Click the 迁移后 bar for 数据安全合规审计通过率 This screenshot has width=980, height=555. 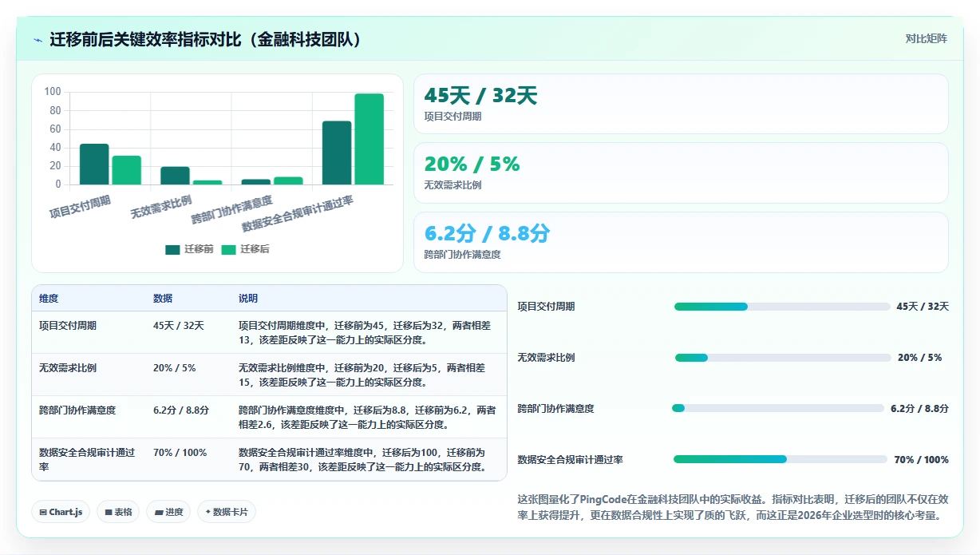[x=369, y=139]
